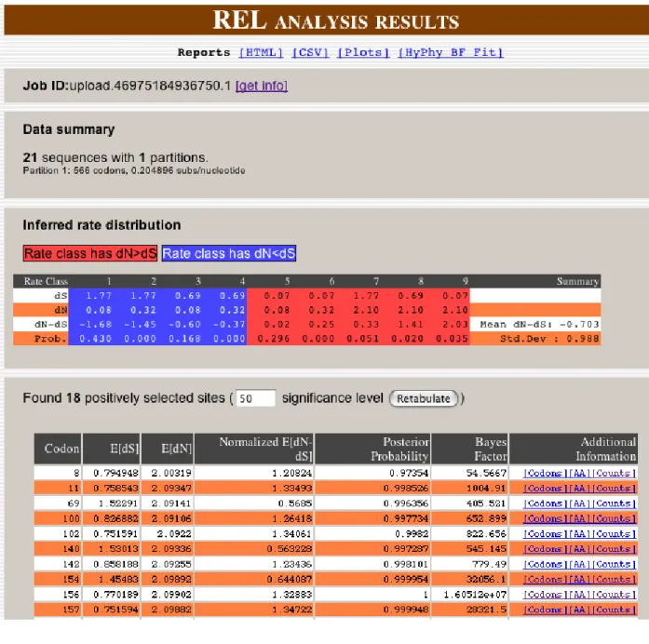This screenshot has height=644, width=649.
Task: Open Codons link for codon 100
Action: 545,518
